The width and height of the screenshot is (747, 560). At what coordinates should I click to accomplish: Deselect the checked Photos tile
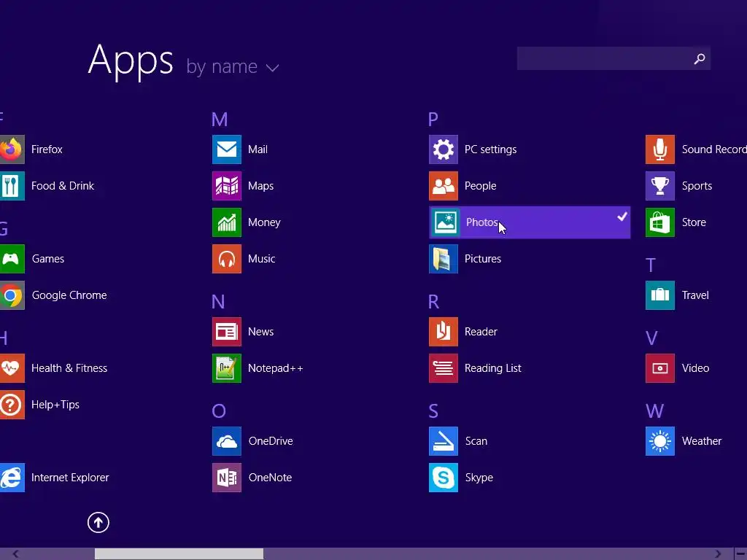[x=530, y=222]
